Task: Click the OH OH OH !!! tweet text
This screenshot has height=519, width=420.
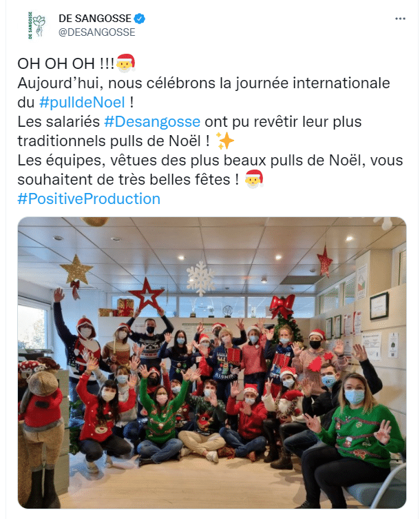Action: tap(66, 63)
